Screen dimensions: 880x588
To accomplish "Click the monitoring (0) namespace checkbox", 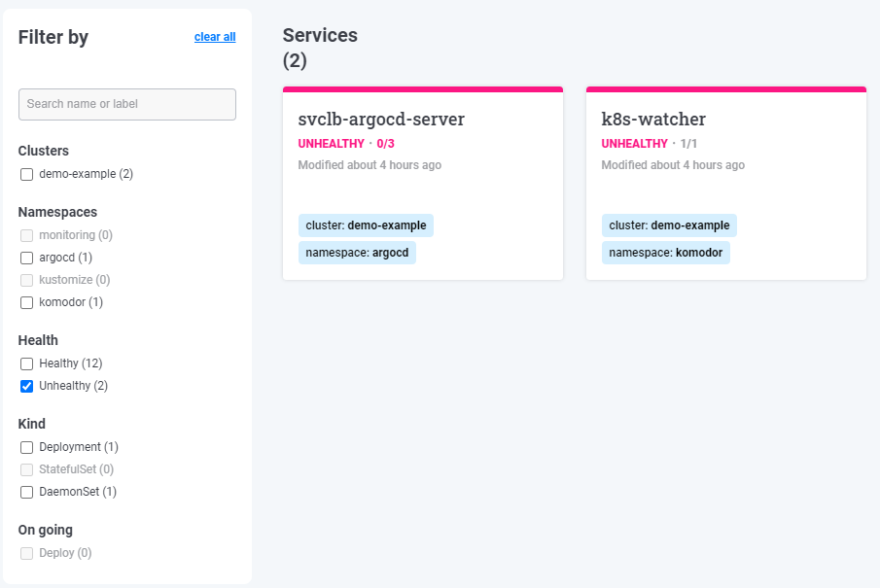I will coord(26,235).
